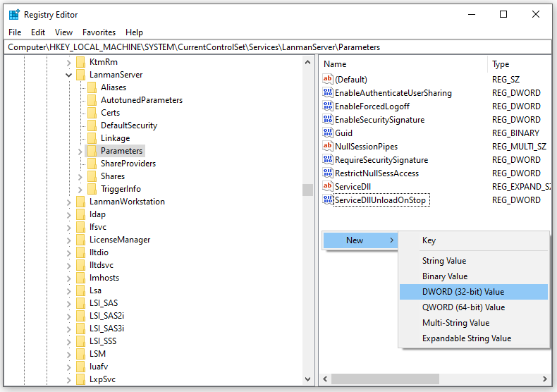Click the (Default) string value icon

328,79
